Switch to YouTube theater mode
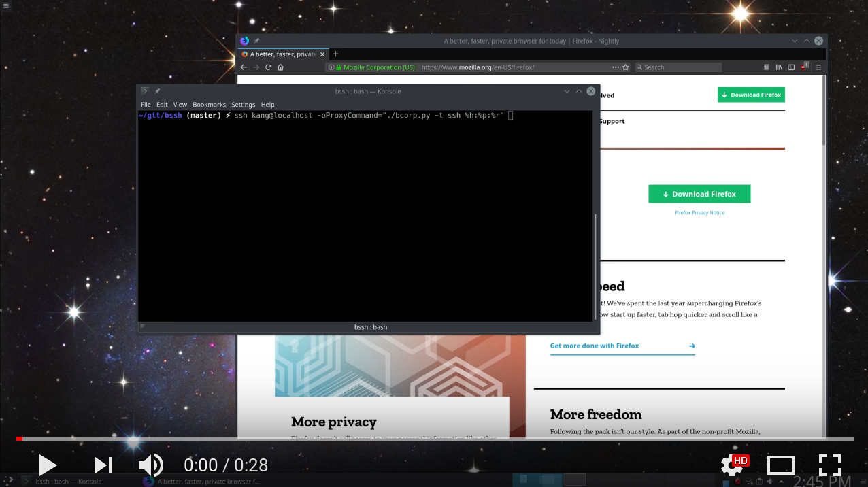The height and width of the screenshot is (487, 868). point(781,465)
